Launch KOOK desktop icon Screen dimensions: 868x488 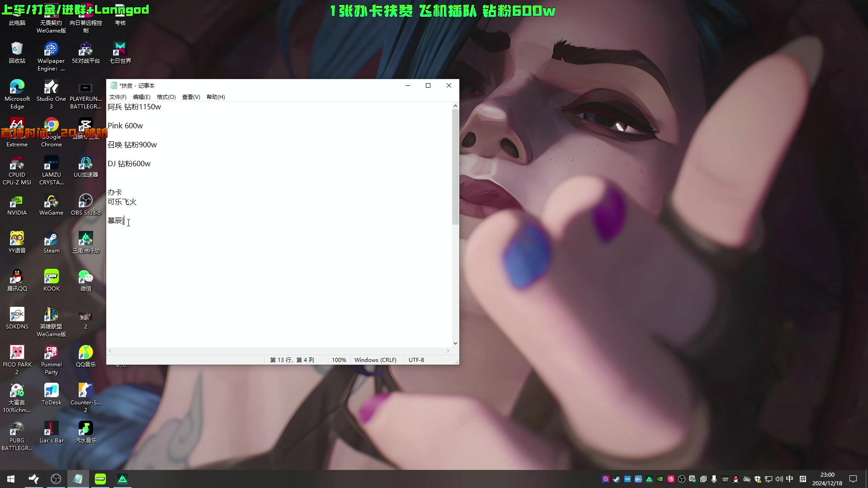[x=51, y=280]
